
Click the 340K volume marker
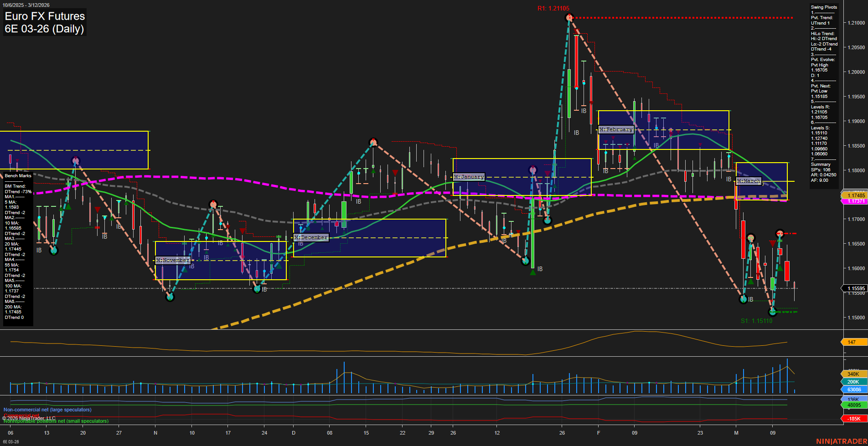[853, 374]
